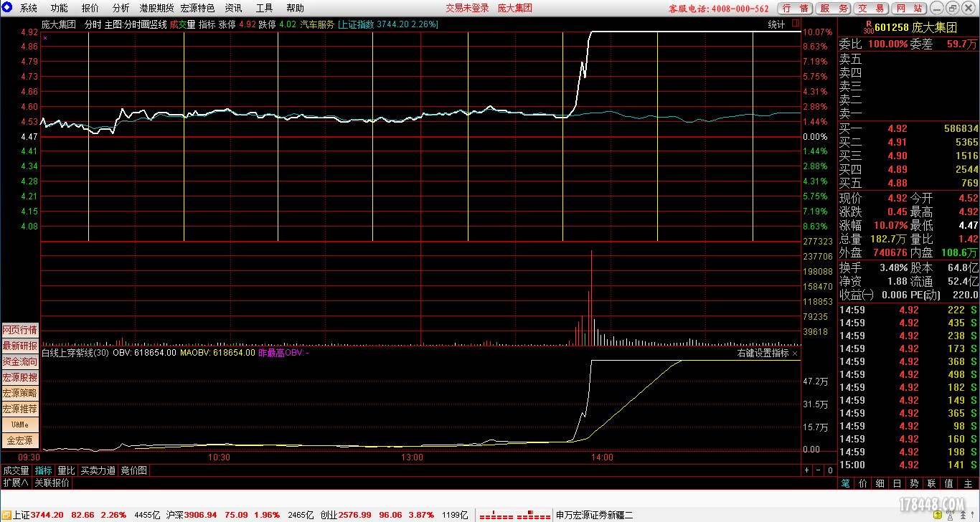The height and width of the screenshot is (522, 980).
Task: Open the 资讯 menu
Action: (x=233, y=9)
